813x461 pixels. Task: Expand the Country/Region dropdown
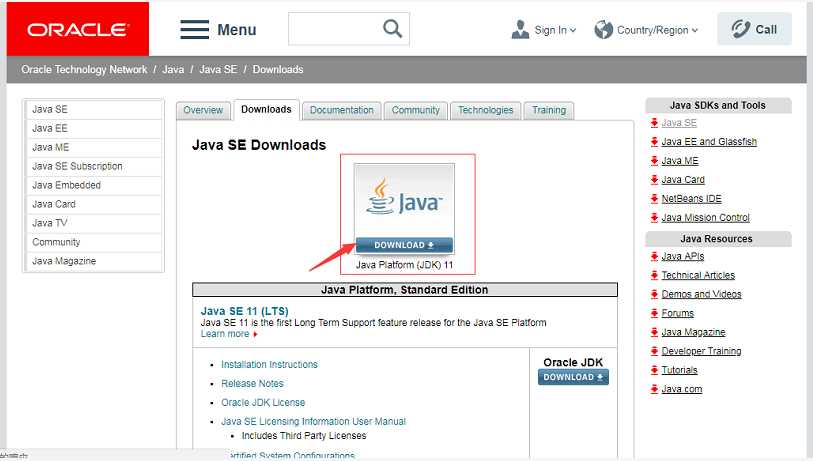point(695,30)
